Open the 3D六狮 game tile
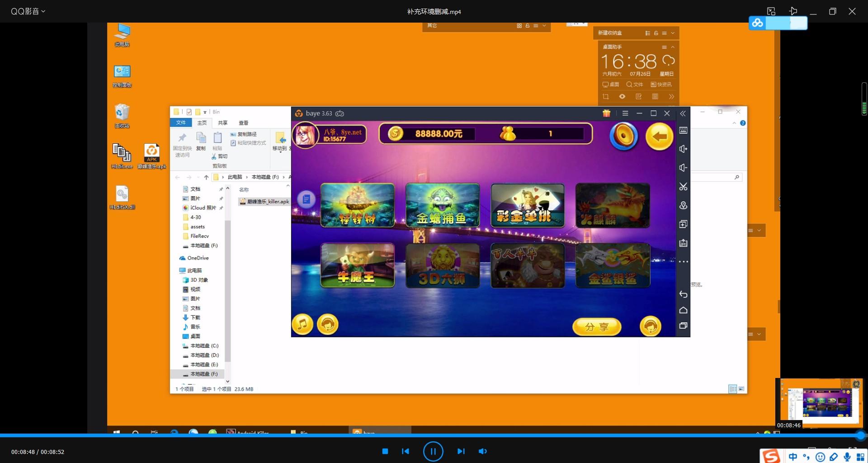 [442, 265]
